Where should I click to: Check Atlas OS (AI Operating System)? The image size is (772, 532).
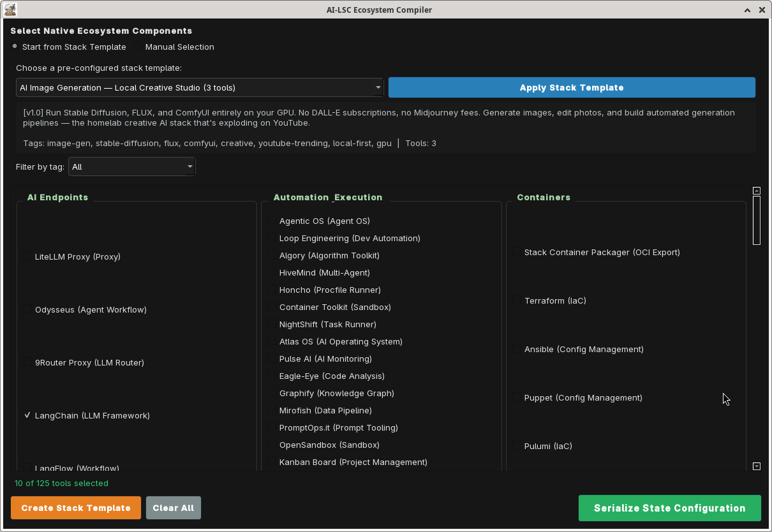coord(335,342)
